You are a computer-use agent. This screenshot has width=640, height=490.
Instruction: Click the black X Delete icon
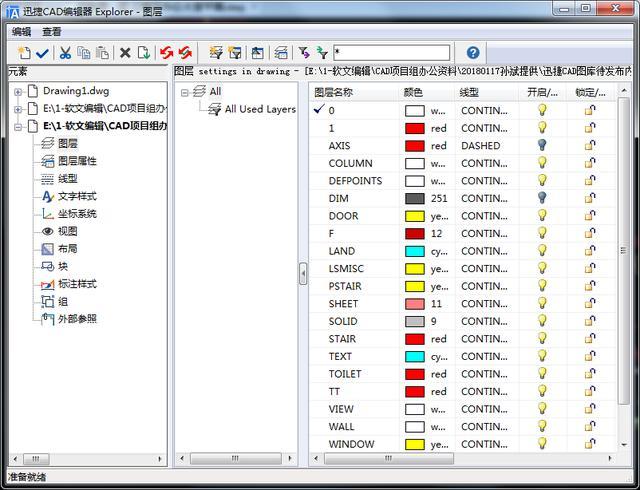pos(125,53)
